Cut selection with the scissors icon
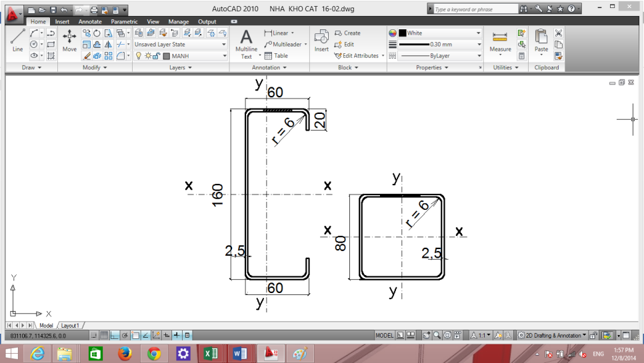The width and height of the screenshot is (644, 363). (559, 33)
